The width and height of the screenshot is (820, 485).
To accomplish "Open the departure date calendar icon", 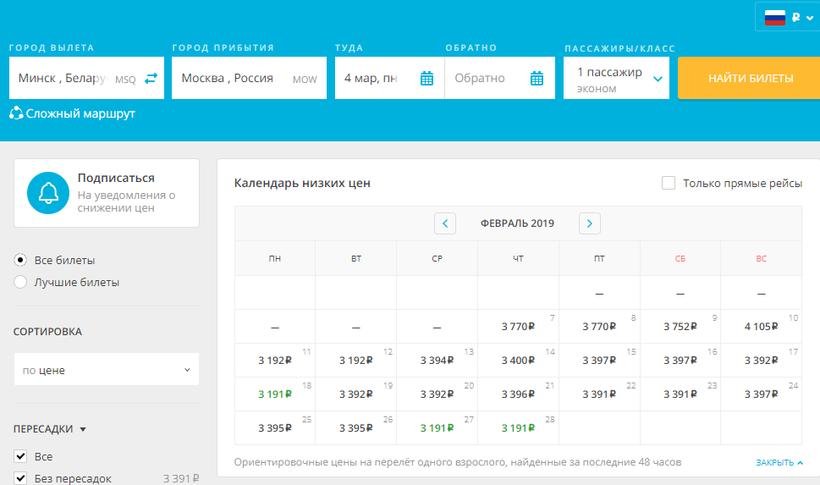I will point(427,79).
